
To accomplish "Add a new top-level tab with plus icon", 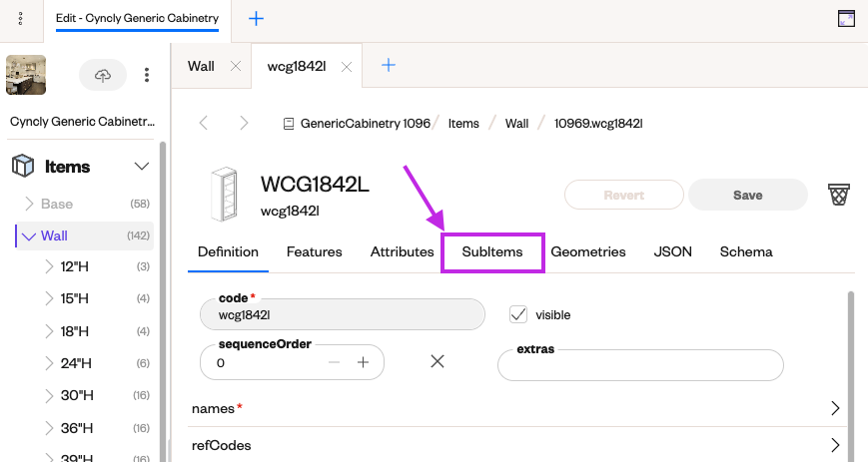I will (256, 19).
